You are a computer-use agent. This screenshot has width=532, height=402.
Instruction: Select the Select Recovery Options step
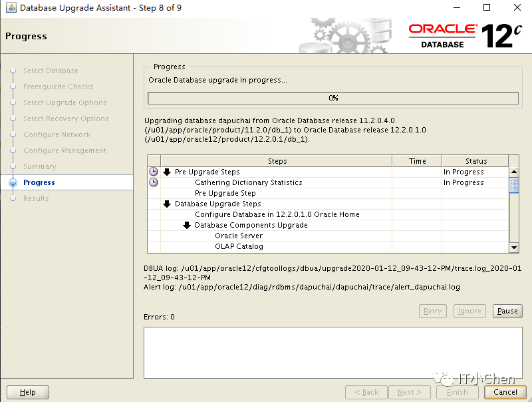point(66,119)
